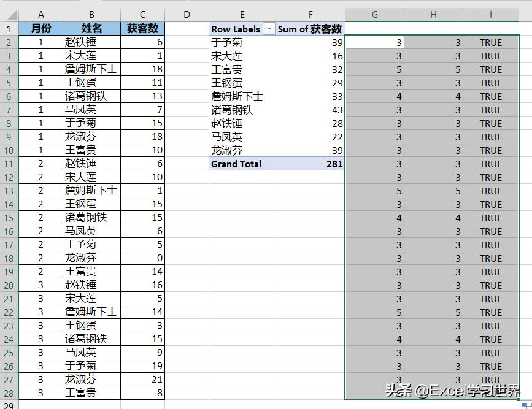The height and width of the screenshot is (409, 532).
Task: Select column header B
Action: pyautogui.click(x=91, y=13)
